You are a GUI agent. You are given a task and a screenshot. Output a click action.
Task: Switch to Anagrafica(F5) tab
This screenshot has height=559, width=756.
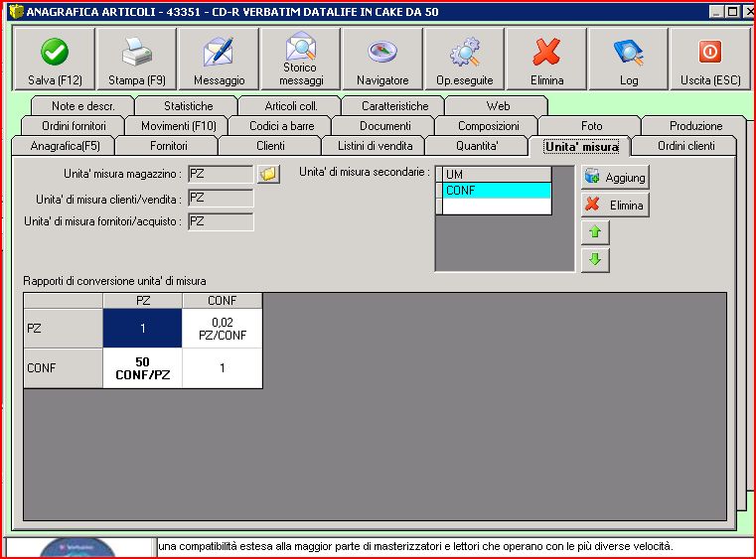65,146
